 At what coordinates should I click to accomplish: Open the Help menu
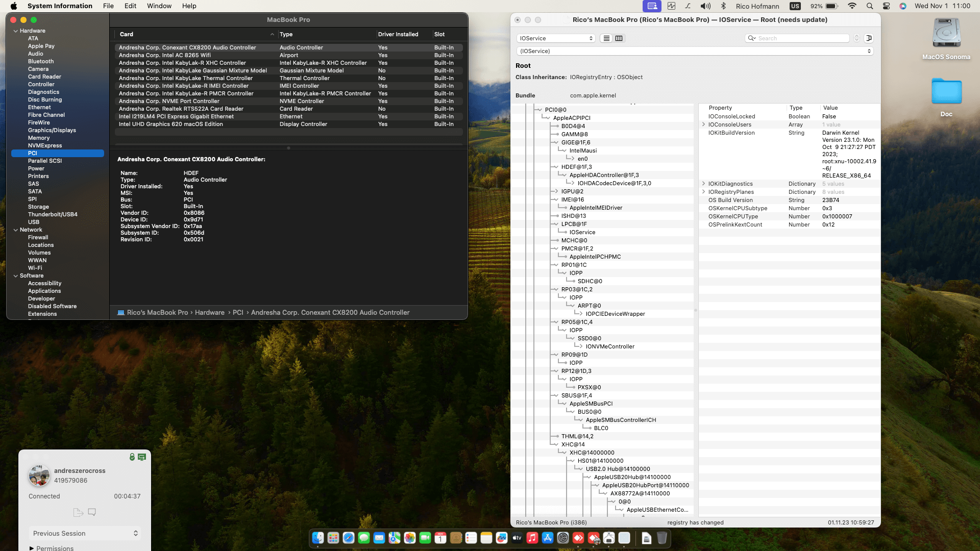(x=189, y=6)
